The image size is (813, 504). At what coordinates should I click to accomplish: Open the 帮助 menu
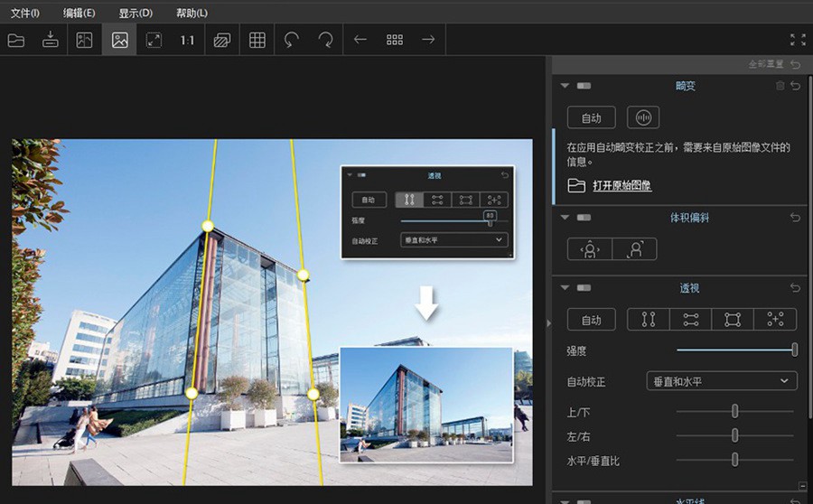pyautogui.click(x=192, y=13)
